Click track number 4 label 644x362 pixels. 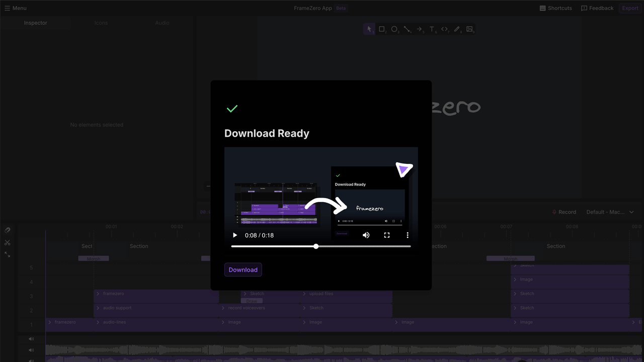(31, 283)
